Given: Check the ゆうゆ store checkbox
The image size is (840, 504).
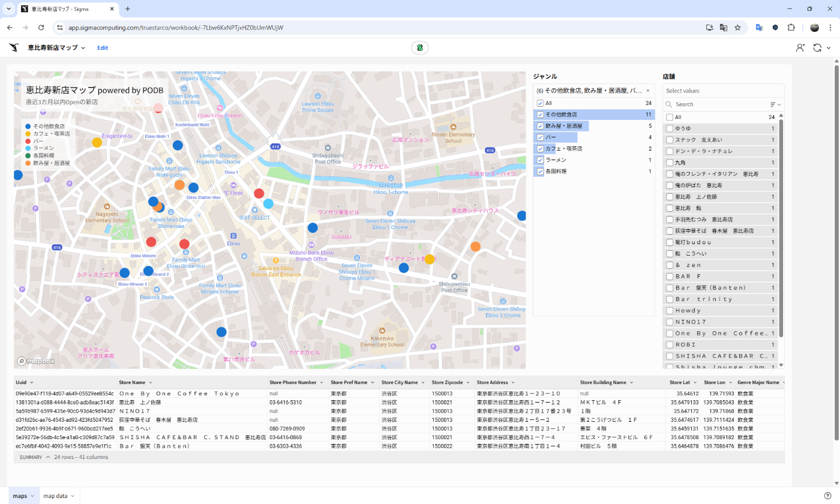Looking at the screenshot, I should click(670, 128).
